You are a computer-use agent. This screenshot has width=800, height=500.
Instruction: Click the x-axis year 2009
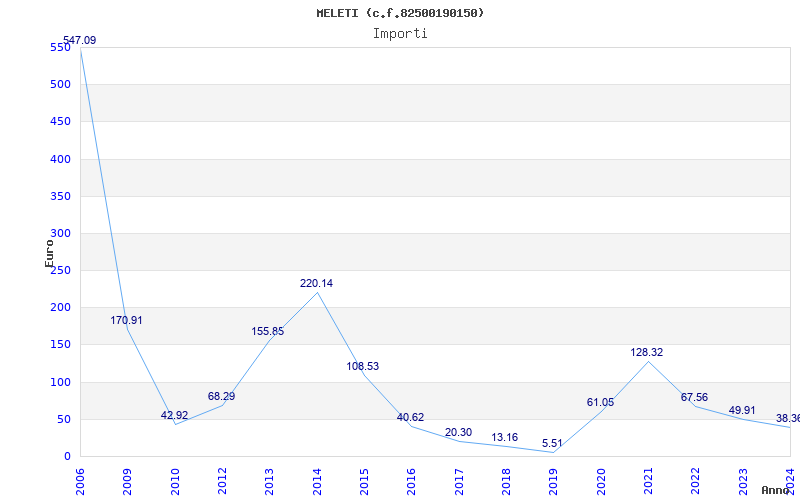pos(128,482)
